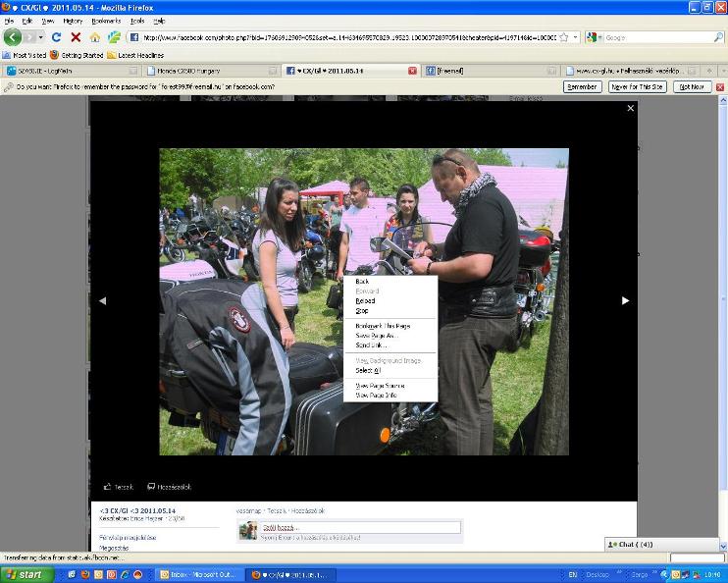Close the photo viewer with X

pyautogui.click(x=631, y=109)
